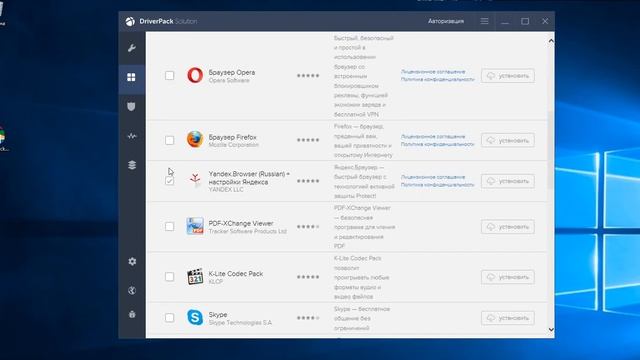The height and width of the screenshot is (360, 640).
Task: Install Yandex.Browser with its button
Action: (x=508, y=181)
